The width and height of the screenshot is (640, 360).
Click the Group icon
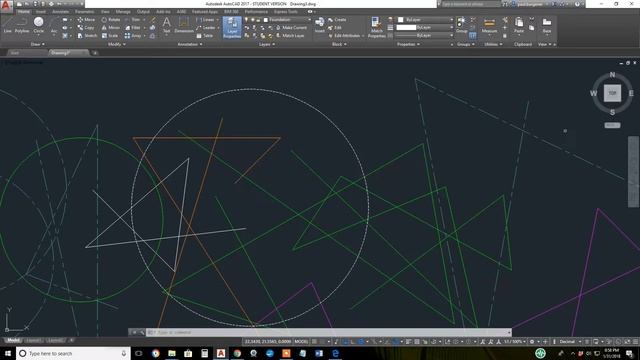[x=461, y=25]
